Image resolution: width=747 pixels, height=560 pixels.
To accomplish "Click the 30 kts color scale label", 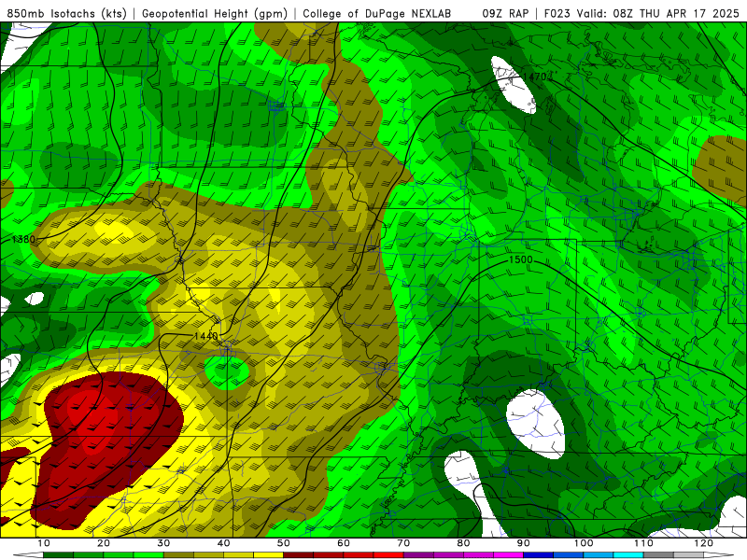I will [x=163, y=543].
